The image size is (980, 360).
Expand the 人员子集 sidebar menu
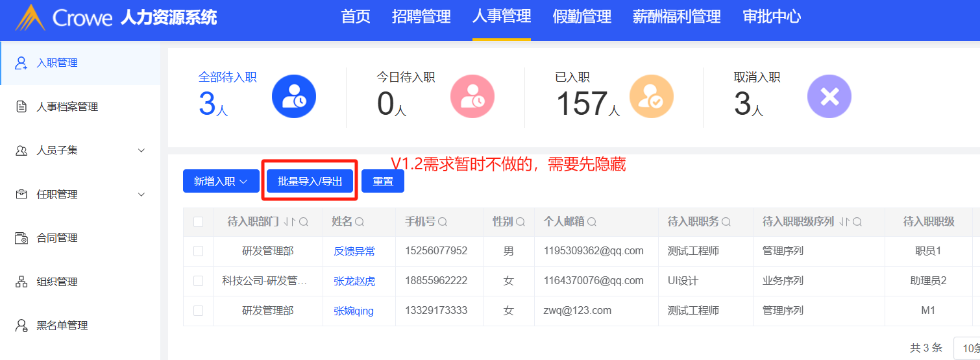pyautogui.click(x=80, y=150)
